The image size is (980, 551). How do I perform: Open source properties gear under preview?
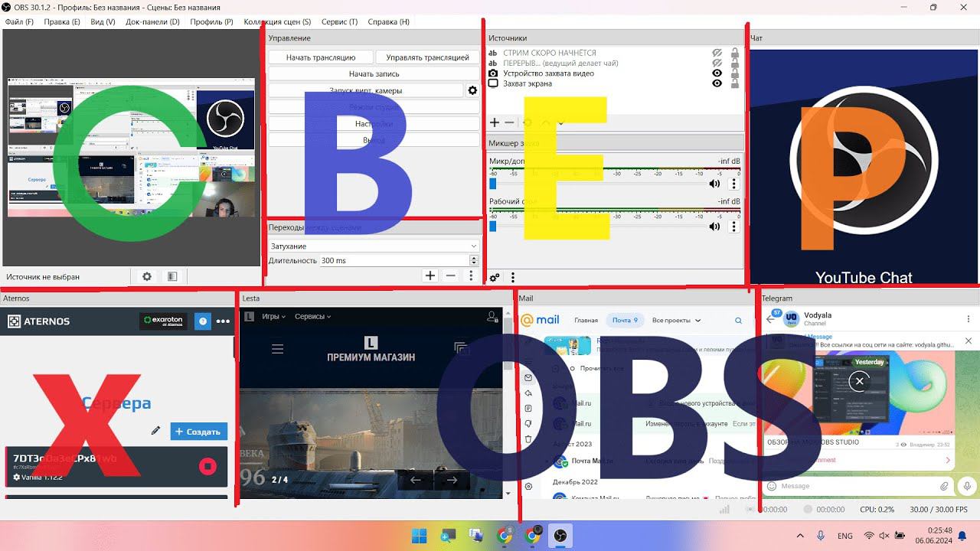click(147, 277)
